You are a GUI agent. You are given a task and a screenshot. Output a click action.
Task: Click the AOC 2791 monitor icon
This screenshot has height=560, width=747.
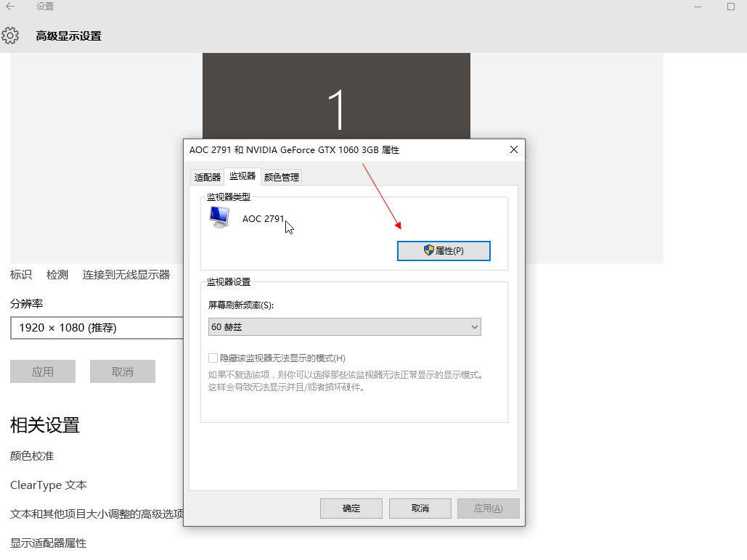point(220,217)
